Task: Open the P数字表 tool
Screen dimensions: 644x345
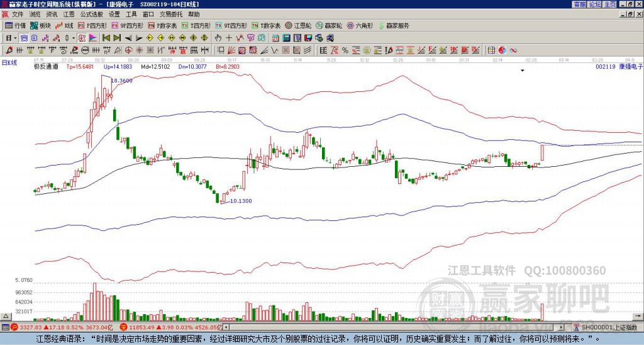Action: pyautogui.click(x=163, y=25)
